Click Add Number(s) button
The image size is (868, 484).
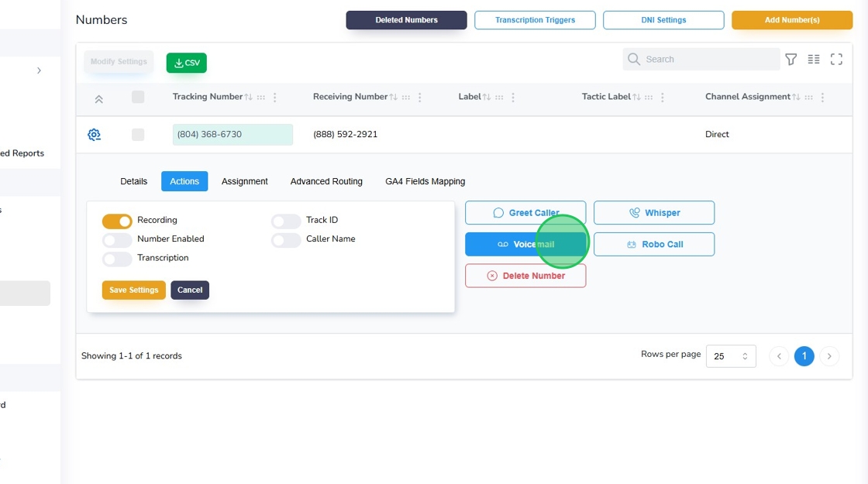click(x=792, y=20)
